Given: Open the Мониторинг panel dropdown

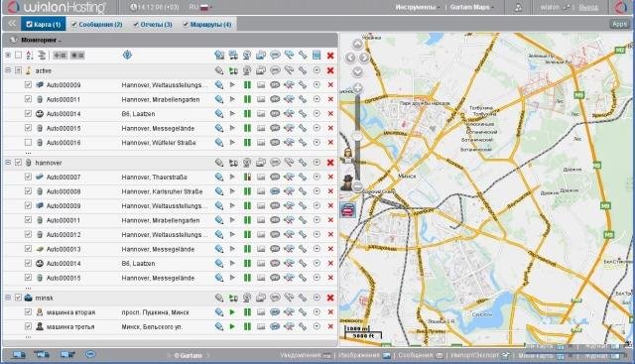Looking at the screenshot, I should 41,40.
